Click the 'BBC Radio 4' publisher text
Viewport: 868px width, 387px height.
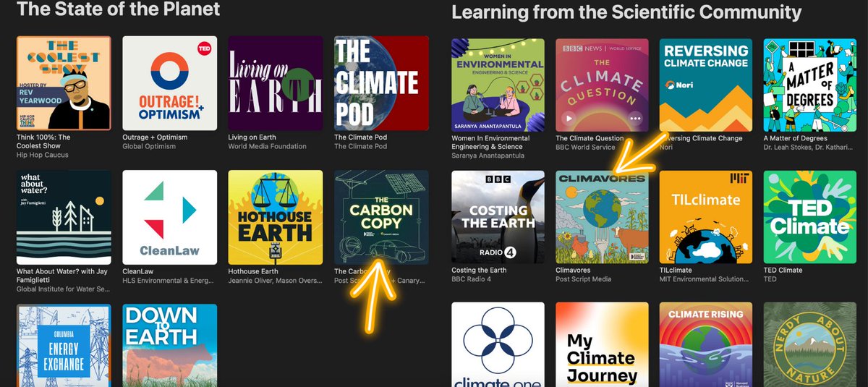point(469,279)
